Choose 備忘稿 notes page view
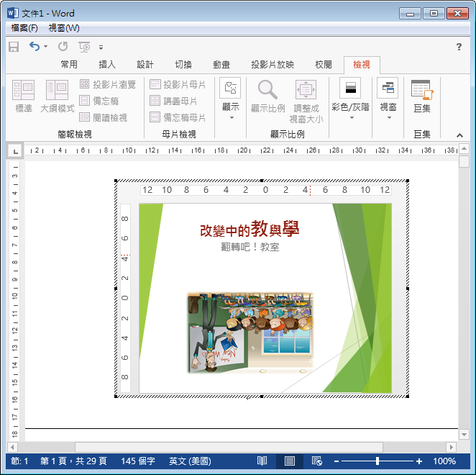 [99, 101]
